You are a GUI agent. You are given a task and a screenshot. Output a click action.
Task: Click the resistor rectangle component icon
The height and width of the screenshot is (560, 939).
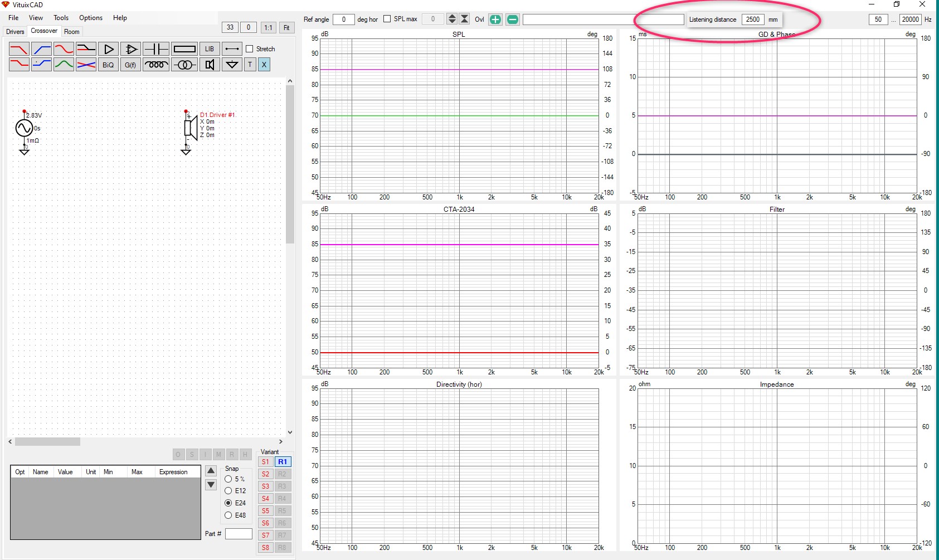tap(184, 49)
